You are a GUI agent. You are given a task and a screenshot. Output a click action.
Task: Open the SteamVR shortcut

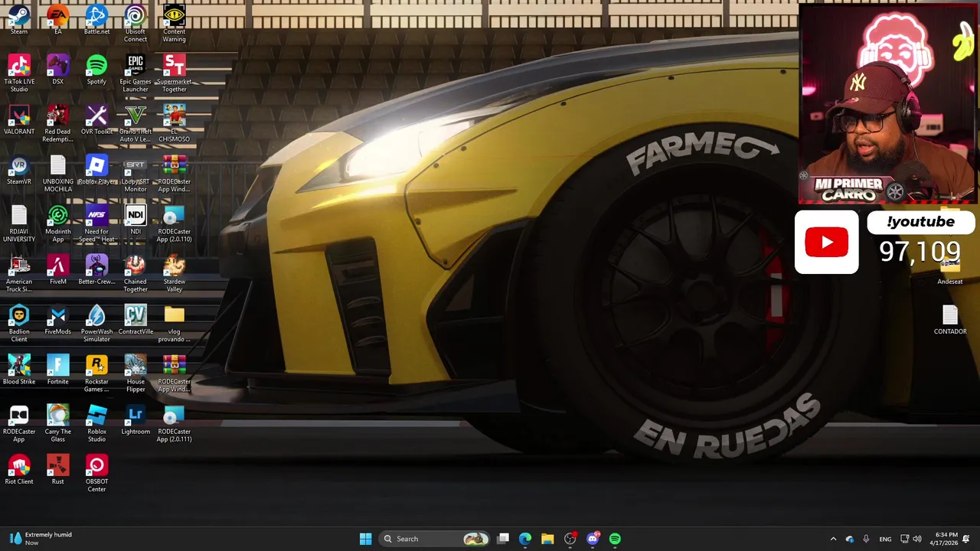pyautogui.click(x=19, y=170)
